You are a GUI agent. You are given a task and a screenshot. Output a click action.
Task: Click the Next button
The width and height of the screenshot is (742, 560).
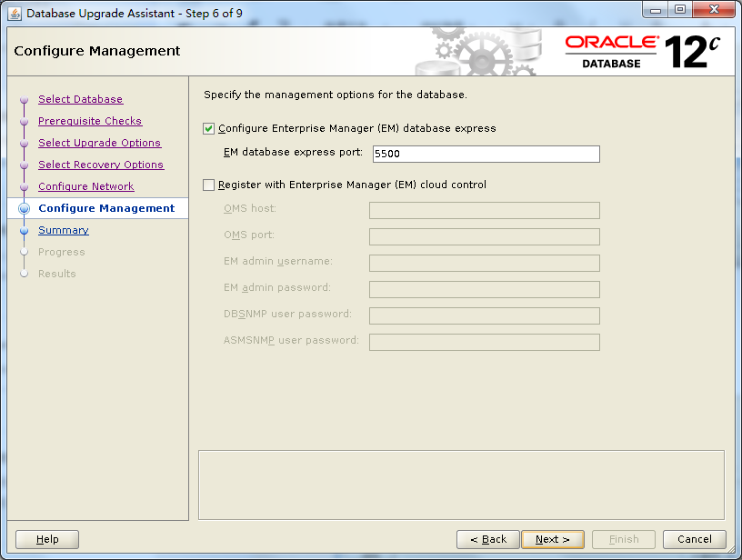point(552,539)
